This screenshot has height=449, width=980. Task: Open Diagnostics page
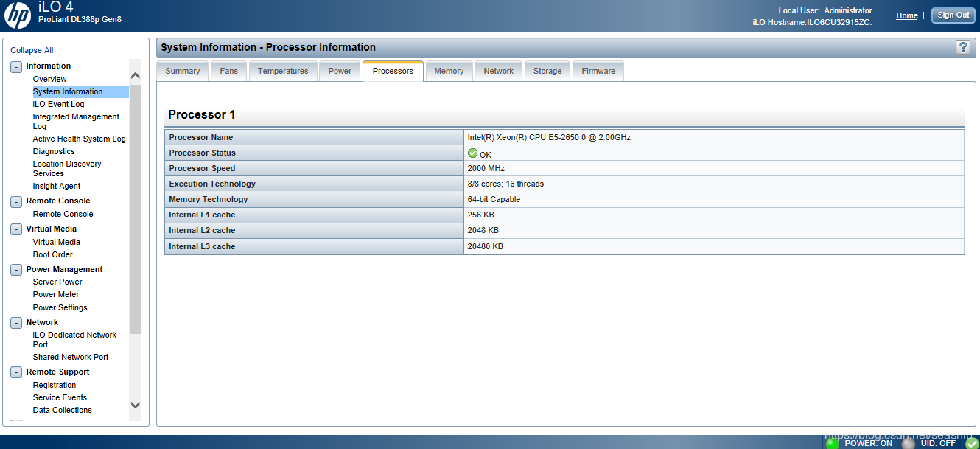click(54, 151)
